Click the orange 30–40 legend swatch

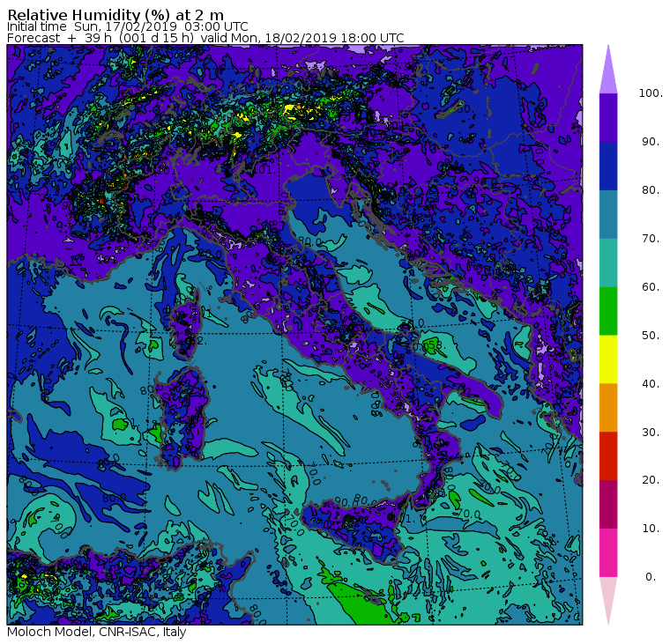tap(608, 408)
